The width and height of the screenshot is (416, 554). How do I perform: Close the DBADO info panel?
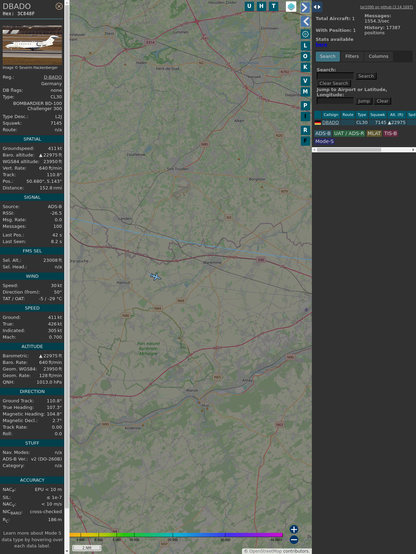[59, 6]
